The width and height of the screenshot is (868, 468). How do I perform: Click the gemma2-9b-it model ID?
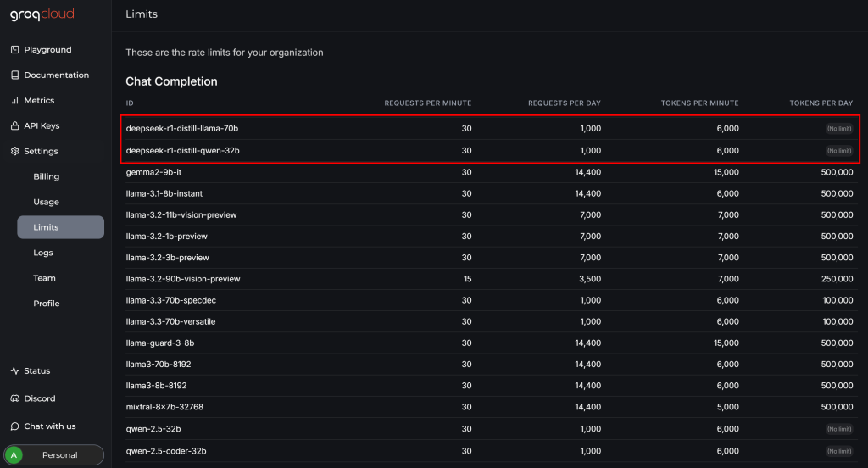(x=153, y=172)
